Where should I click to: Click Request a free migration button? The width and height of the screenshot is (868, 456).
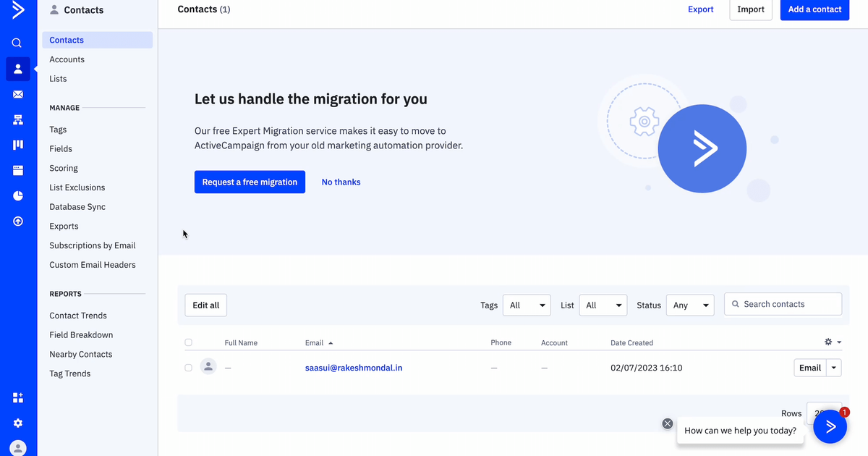tap(250, 182)
